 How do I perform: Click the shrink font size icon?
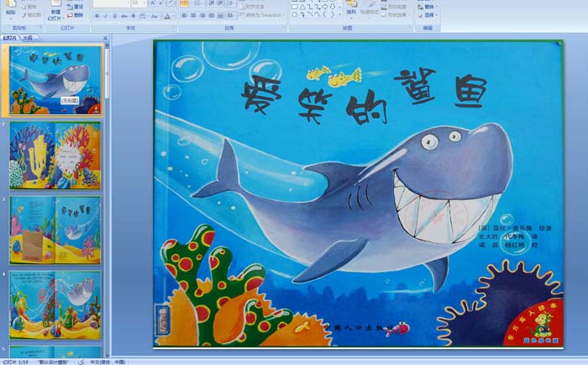[161, 3]
